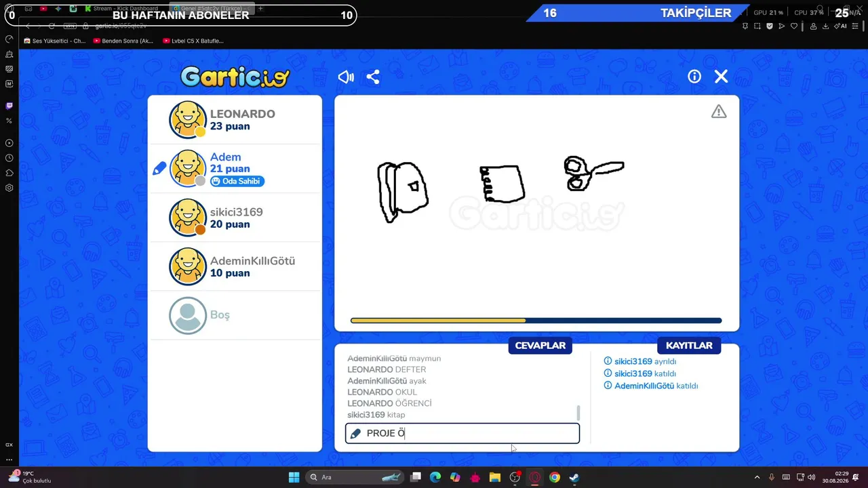The image size is (868, 488).
Task: Open the snapshot tool in browser toolbar
Action: click(757, 26)
